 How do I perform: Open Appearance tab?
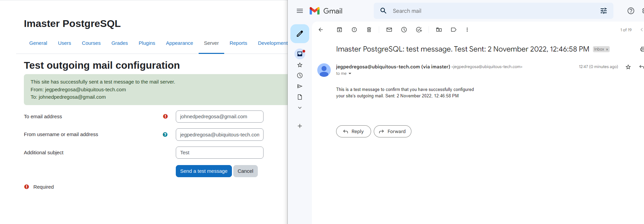coord(179,43)
